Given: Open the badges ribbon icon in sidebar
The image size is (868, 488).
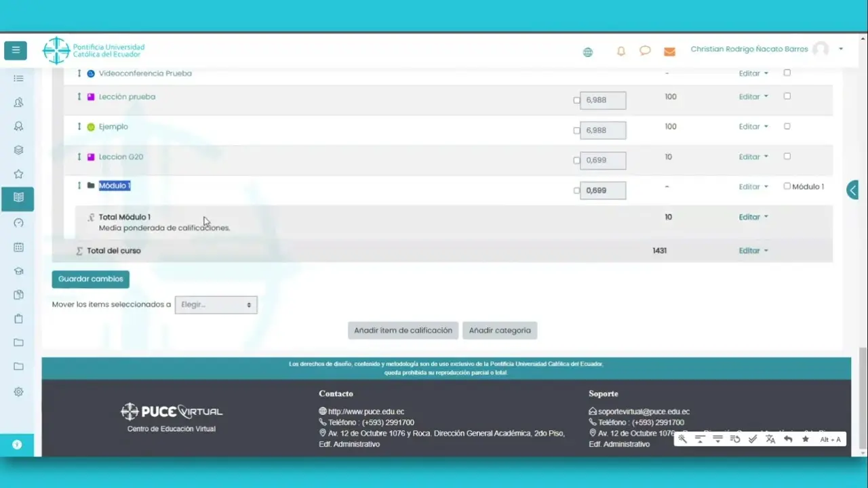Looking at the screenshot, I should (x=18, y=126).
